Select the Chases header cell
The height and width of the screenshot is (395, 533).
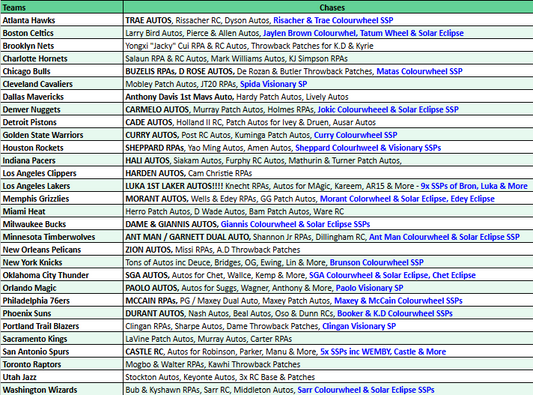point(328,7)
